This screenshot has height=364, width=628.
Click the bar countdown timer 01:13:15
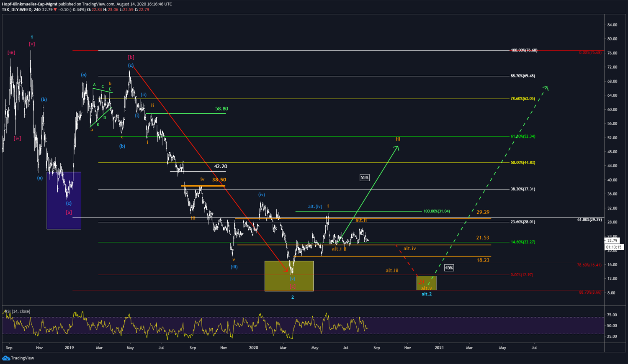point(614,247)
